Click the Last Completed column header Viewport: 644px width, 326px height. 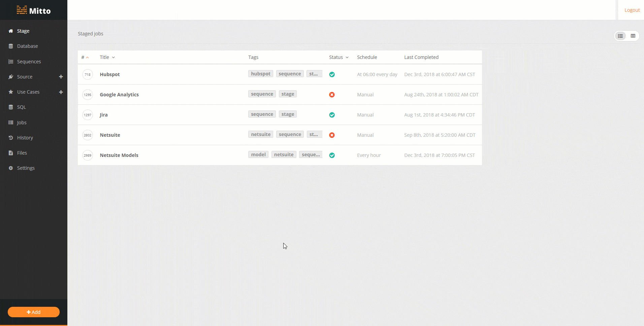[421, 57]
